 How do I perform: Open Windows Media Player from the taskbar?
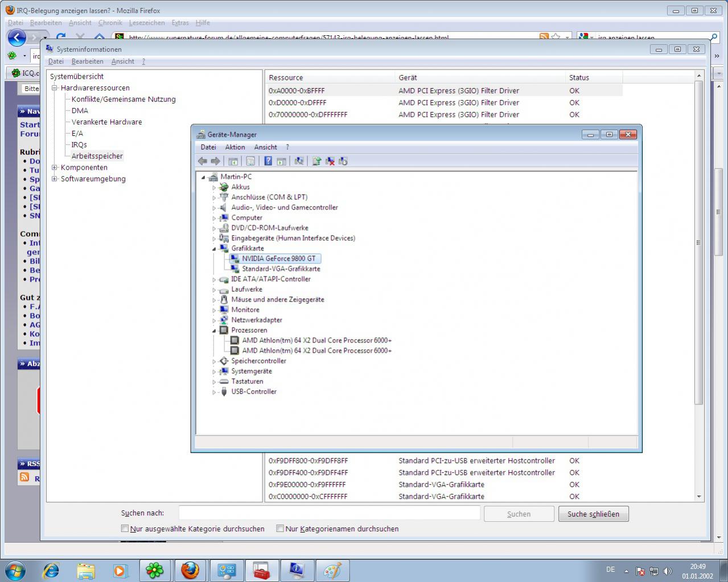[x=120, y=570]
